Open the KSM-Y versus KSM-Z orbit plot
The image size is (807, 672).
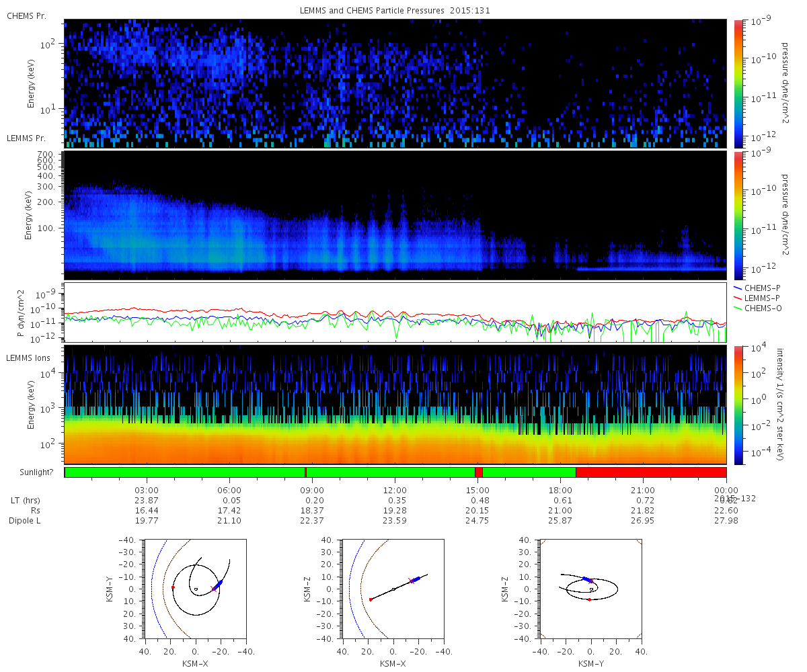tap(591, 589)
